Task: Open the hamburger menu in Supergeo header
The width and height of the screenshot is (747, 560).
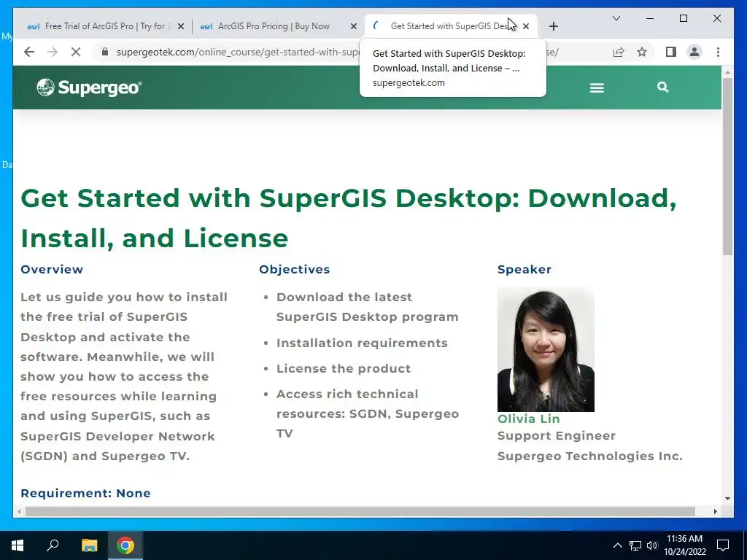Action: click(597, 87)
